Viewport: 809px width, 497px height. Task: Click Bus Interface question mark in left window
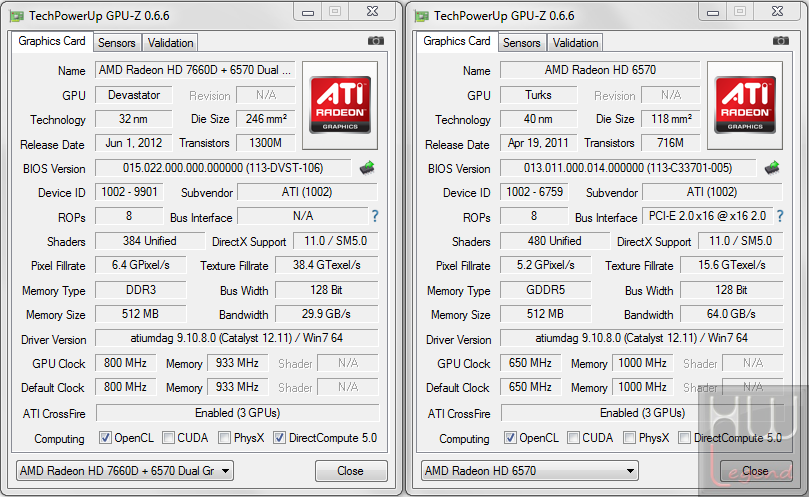[x=375, y=216]
